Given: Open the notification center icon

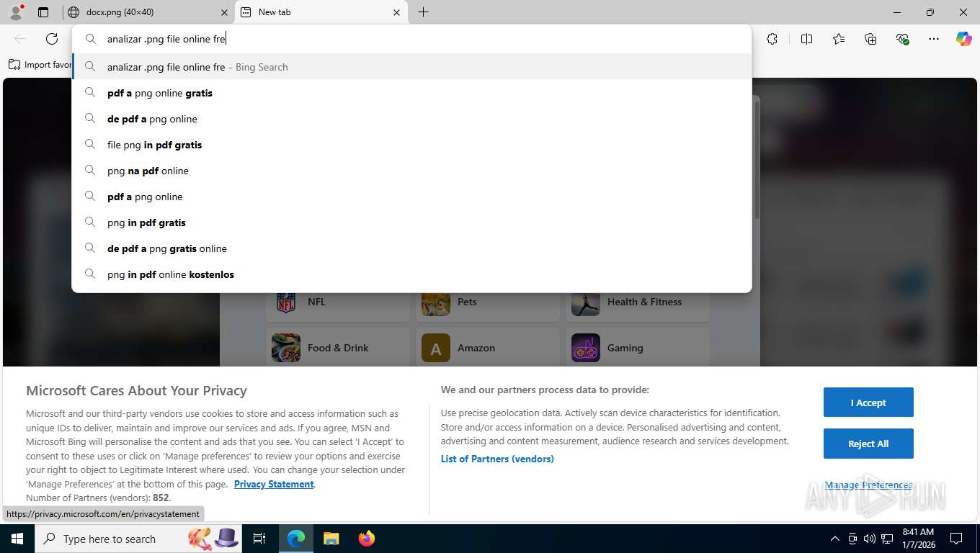Looking at the screenshot, I should click(956, 539).
